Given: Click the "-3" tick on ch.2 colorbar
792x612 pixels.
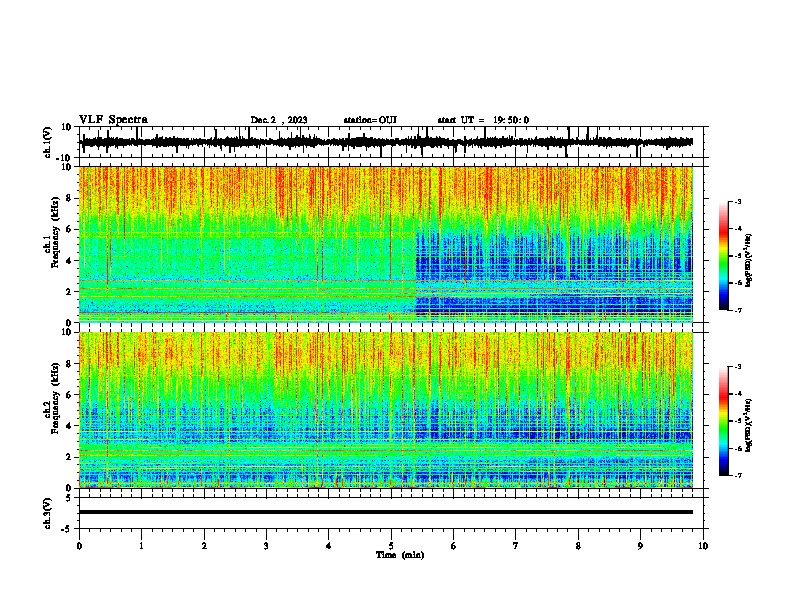Looking at the screenshot, I should (737, 367).
